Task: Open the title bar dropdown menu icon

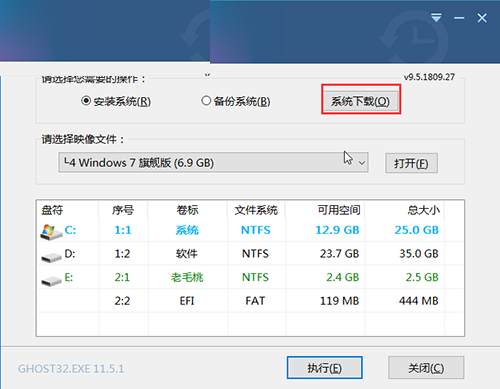Action: (436, 18)
